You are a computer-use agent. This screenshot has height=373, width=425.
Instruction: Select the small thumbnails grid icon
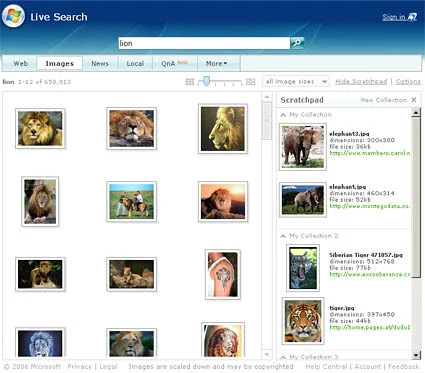pos(190,82)
